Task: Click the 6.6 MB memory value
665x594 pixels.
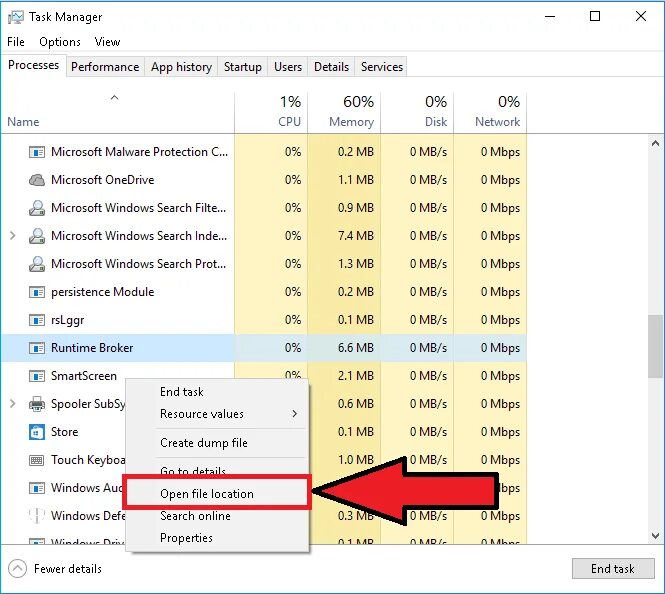Action: 355,348
